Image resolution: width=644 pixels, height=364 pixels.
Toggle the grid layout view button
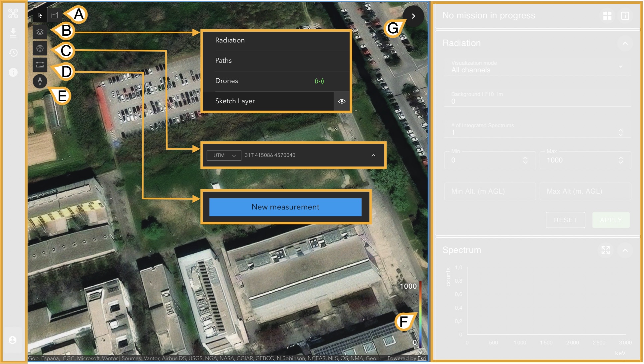pyautogui.click(x=607, y=16)
